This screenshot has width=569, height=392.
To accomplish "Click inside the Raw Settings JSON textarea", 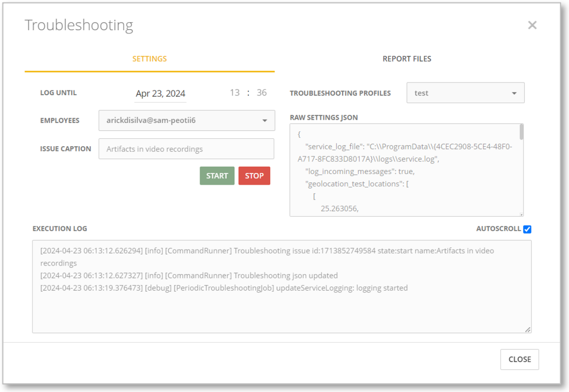I will click(x=406, y=170).
